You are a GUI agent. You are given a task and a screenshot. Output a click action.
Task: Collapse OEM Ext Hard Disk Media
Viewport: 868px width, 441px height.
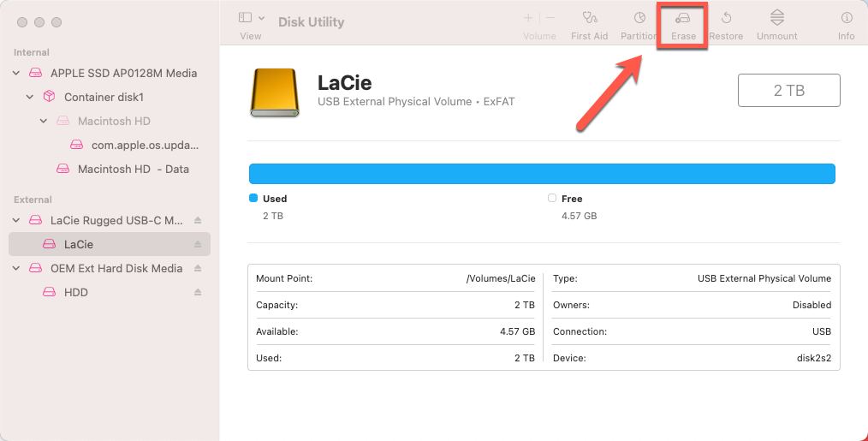pyautogui.click(x=16, y=268)
